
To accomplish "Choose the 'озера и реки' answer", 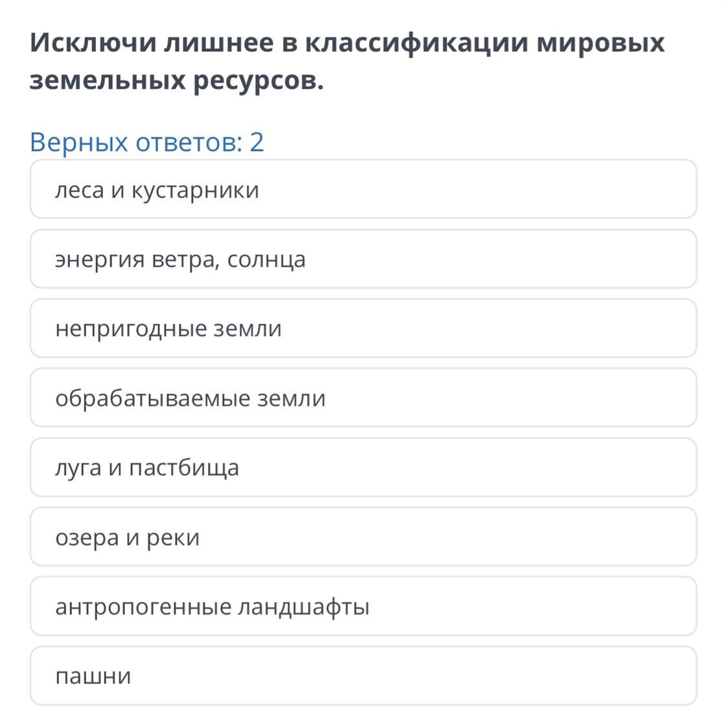I will coord(363,537).
